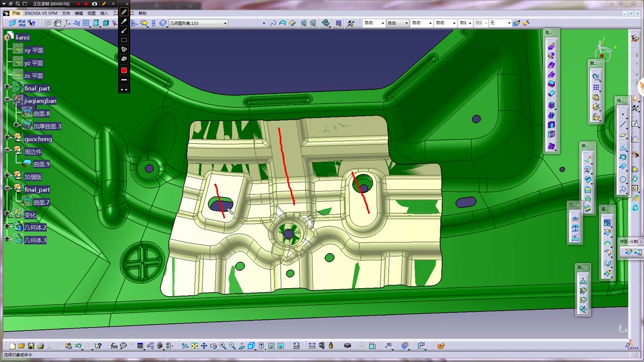The image size is (644, 362).
Task: Click the Zoom In magnifier
Action: tap(223, 346)
